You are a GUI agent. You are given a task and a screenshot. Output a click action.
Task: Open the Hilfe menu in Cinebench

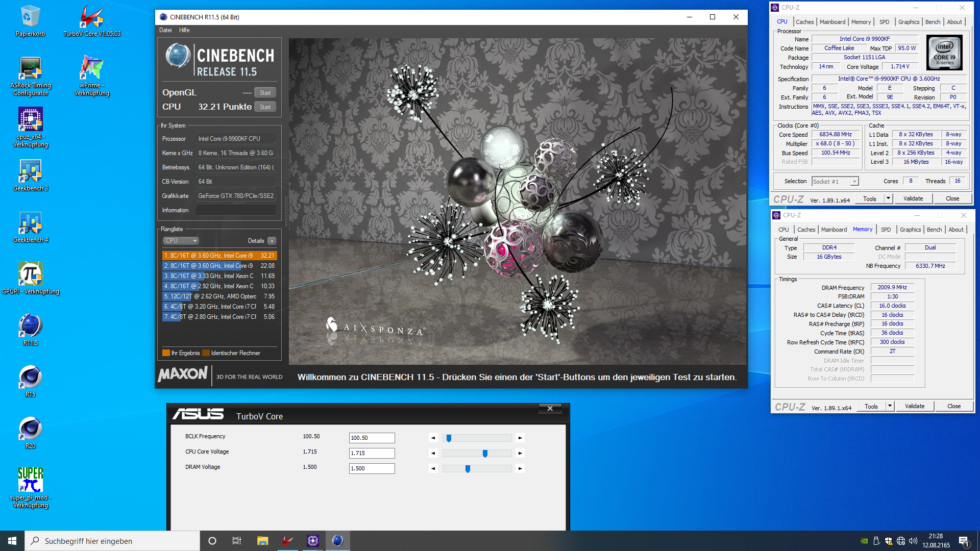(x=184, y=30)
